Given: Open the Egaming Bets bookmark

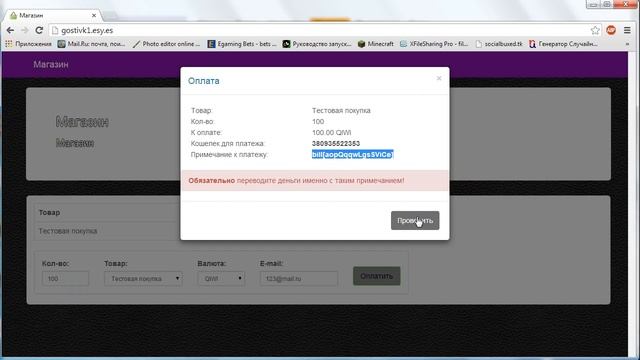Looking at the screenshot, I should 242,44.
